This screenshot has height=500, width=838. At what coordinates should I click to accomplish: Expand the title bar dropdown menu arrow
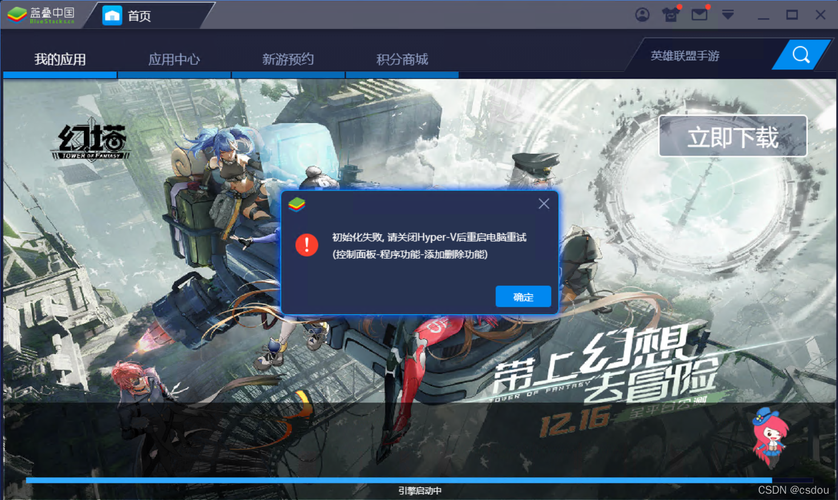coord(728,15)
